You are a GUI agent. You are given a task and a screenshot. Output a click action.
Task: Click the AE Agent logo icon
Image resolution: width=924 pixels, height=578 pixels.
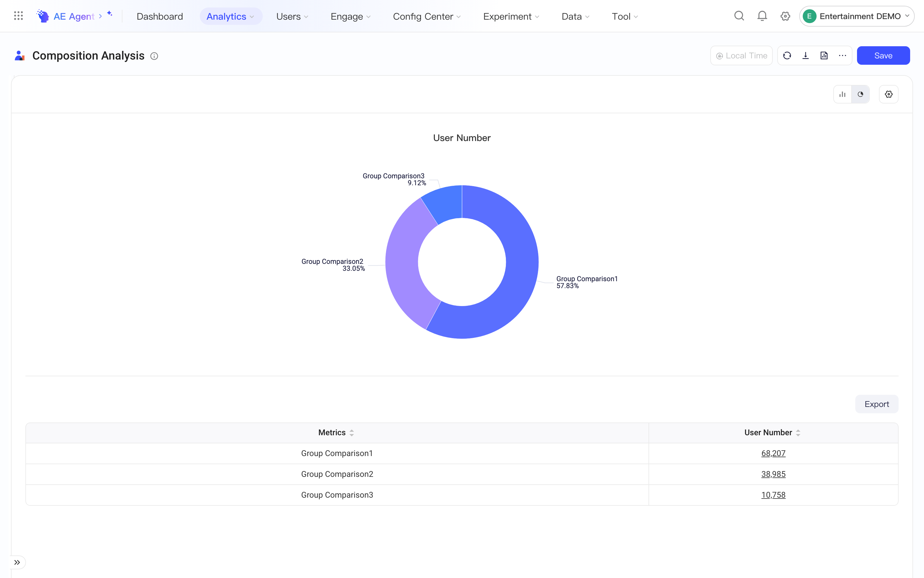43,16
